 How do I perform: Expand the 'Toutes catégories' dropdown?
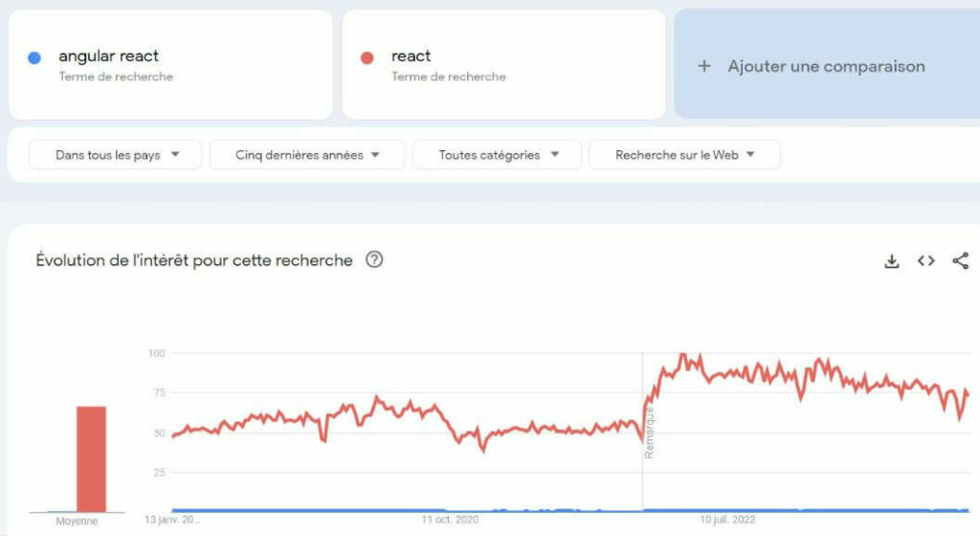point(497,155)
